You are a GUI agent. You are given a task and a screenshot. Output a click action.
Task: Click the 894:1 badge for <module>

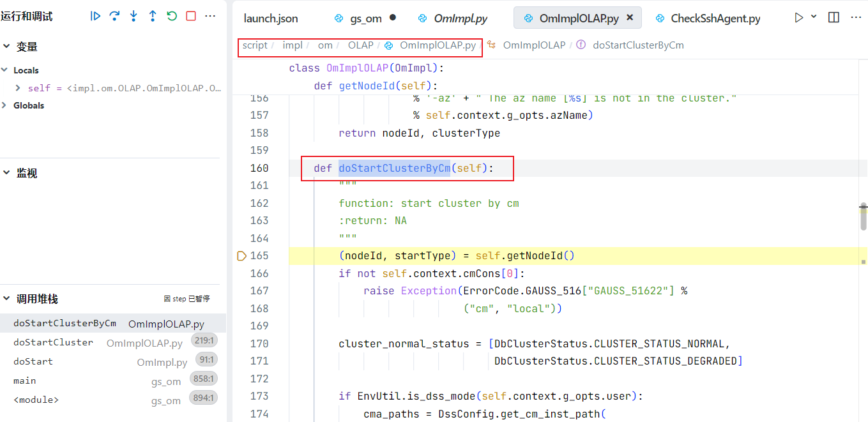(205, 398)
